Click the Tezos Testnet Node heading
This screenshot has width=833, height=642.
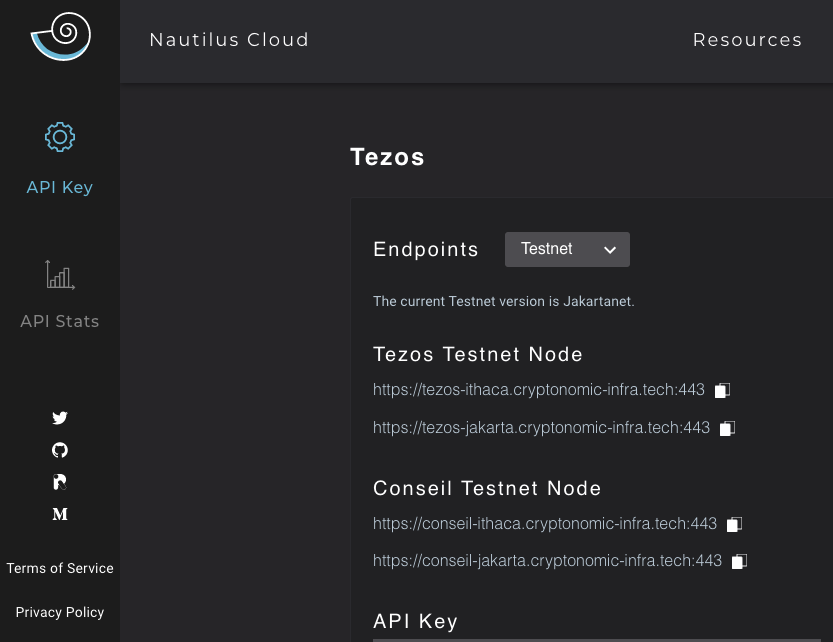[478, 354]
